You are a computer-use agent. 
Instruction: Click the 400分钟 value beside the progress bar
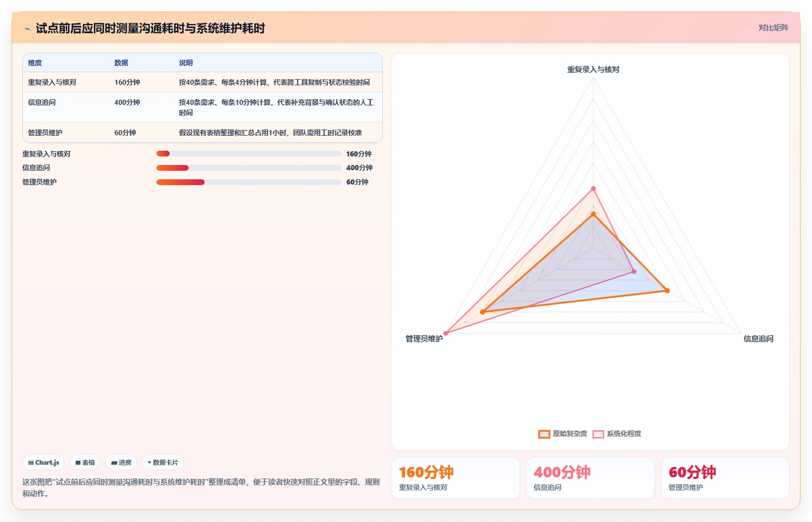click(x=359, y=168)
